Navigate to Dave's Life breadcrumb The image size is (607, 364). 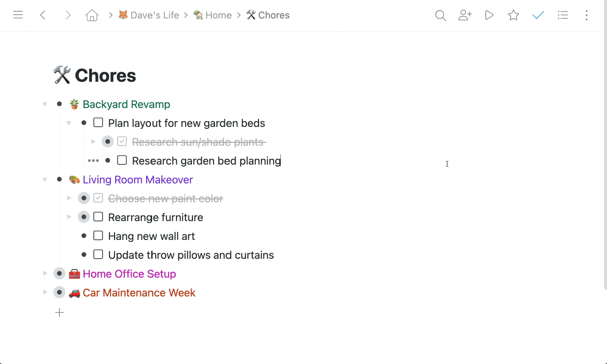tap(149, 15)
